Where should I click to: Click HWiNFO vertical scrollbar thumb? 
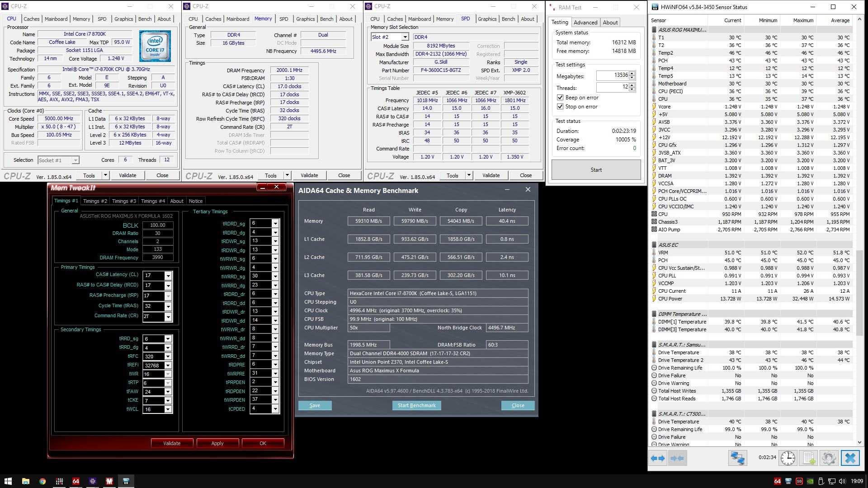[x=860, y=293]
